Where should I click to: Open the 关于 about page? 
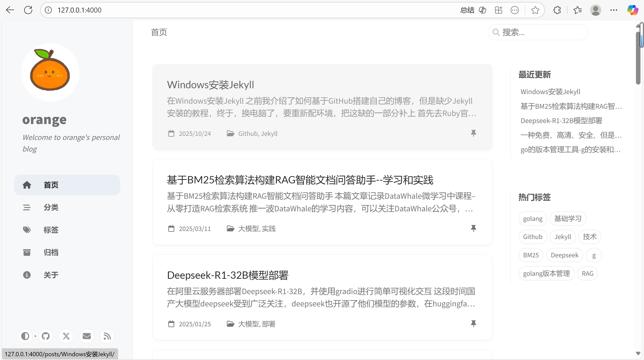(67, 275)
